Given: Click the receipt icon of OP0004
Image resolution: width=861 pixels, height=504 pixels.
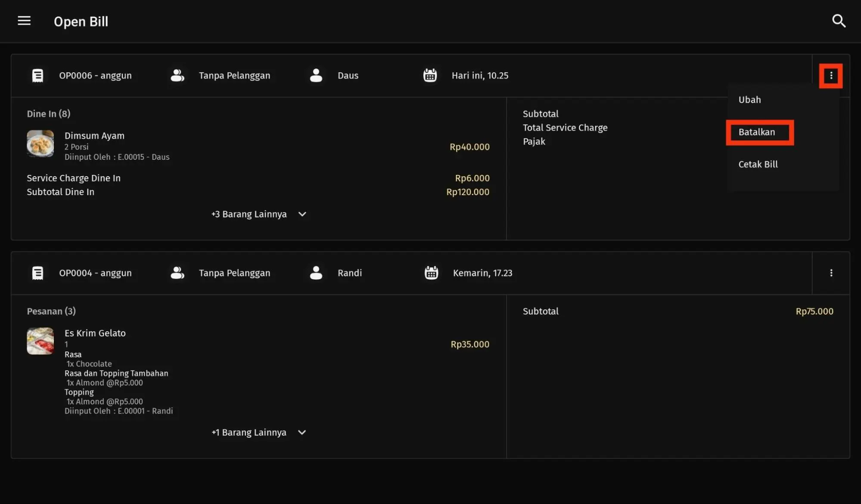Looking at the screenshot, I should click(x=38, y=273).
